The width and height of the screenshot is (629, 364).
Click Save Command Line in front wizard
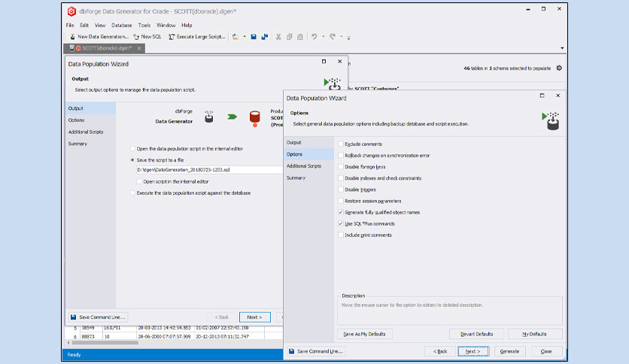(316, 351)
